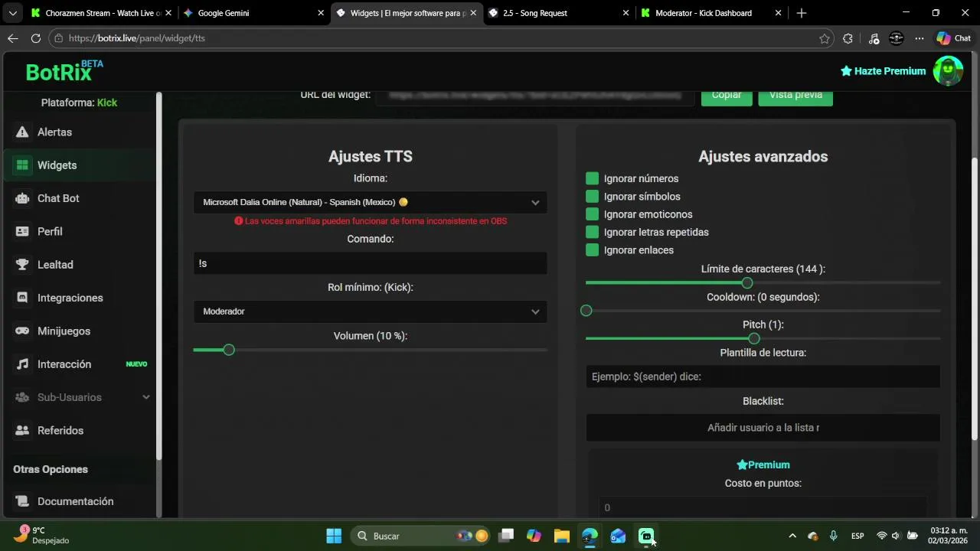Click the Plantilla de lectura input
The image size is (980, 551).
click(x=763, y=377)
